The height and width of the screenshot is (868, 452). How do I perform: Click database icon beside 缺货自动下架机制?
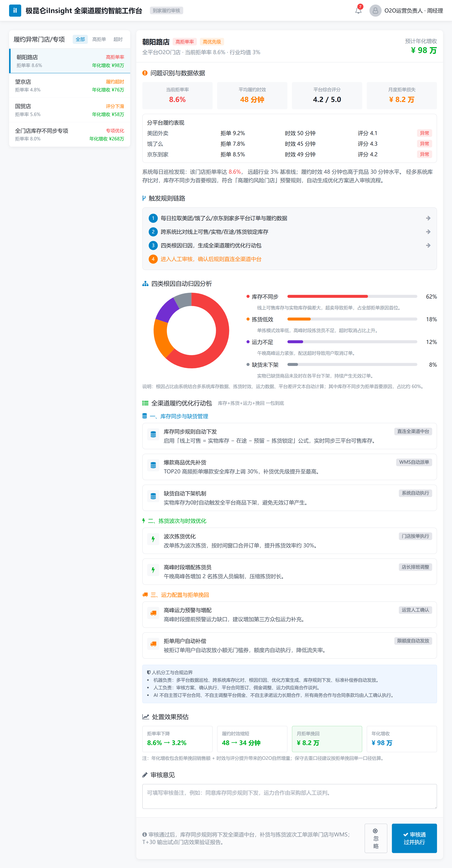coord(153,496)
